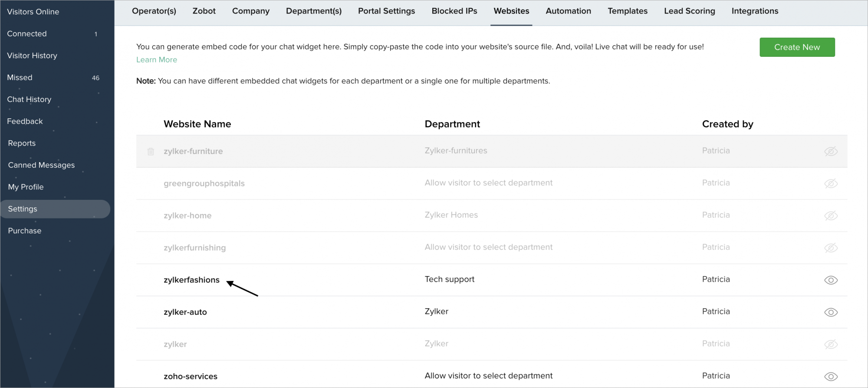Image resolution: width=868 pixels, height=388 pixels.
Task: Go to Visitor History in the sidebar
Action: pyautogui.click(x=32, y=55)
